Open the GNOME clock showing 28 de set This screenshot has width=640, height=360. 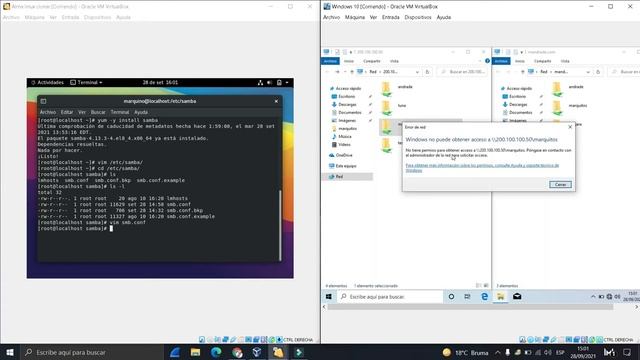(160, 82)
